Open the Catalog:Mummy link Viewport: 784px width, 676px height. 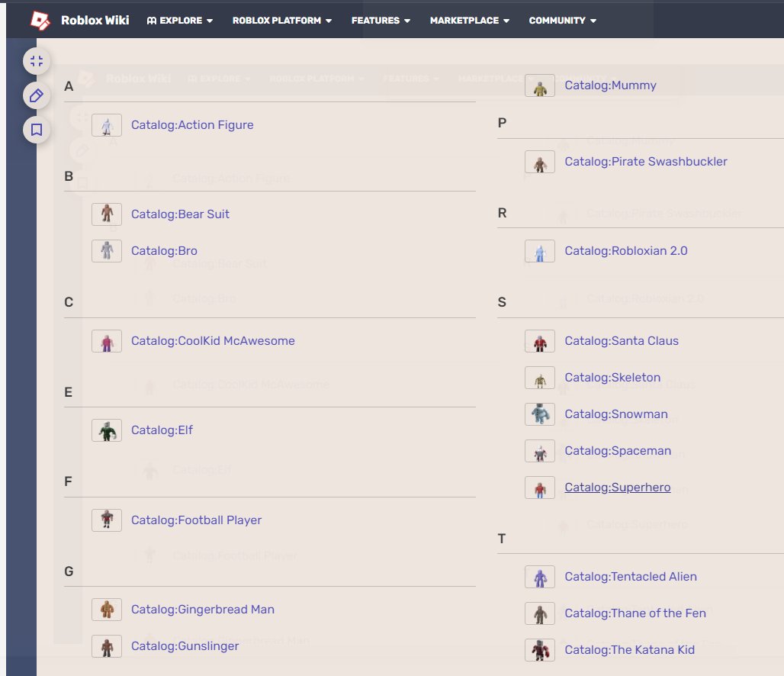[611, 85]
